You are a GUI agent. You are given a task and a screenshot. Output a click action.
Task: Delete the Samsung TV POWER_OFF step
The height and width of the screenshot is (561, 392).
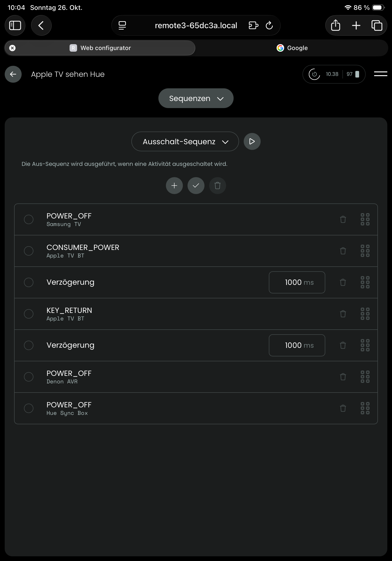[x=343, y=219]
